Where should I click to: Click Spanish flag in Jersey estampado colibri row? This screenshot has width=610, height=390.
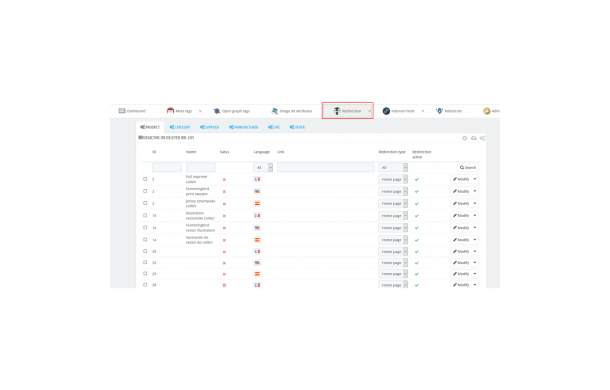(x=257, y=203)
